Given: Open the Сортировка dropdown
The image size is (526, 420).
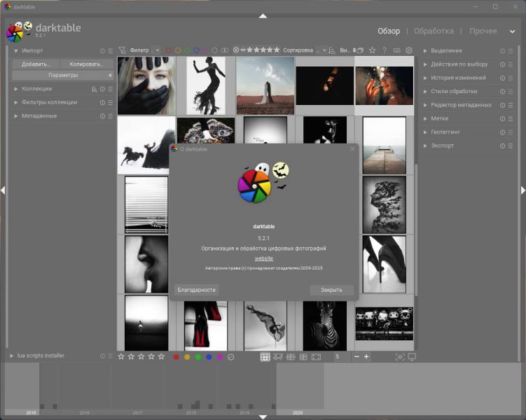Looking at the screenshot, I should click(x=321, y=50).
